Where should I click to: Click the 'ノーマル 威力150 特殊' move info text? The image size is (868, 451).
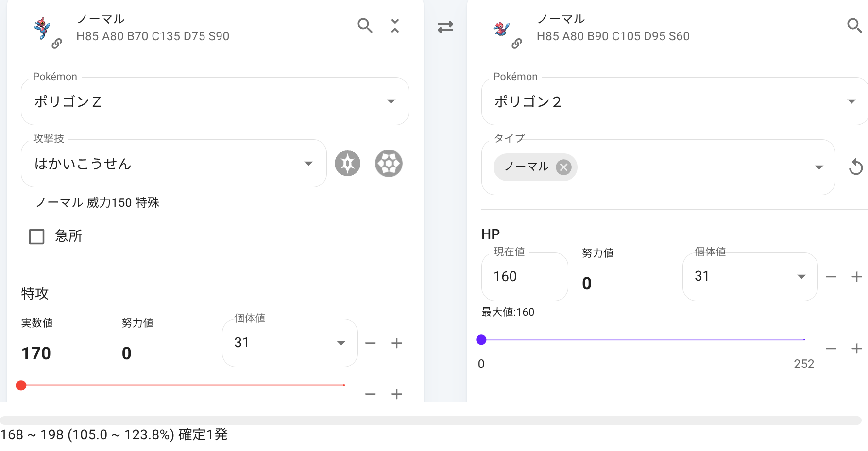coord(97,202)
